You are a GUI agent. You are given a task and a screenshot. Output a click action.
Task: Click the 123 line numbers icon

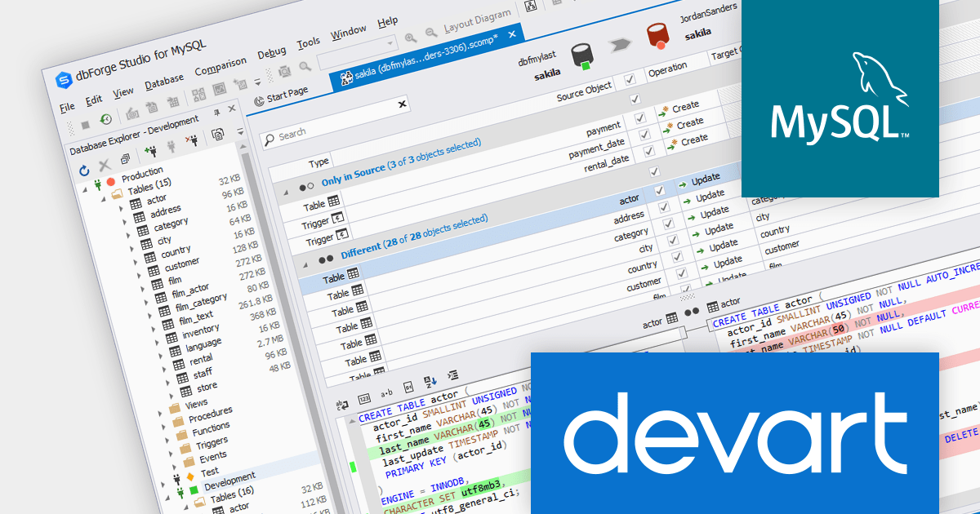[364, 398]
